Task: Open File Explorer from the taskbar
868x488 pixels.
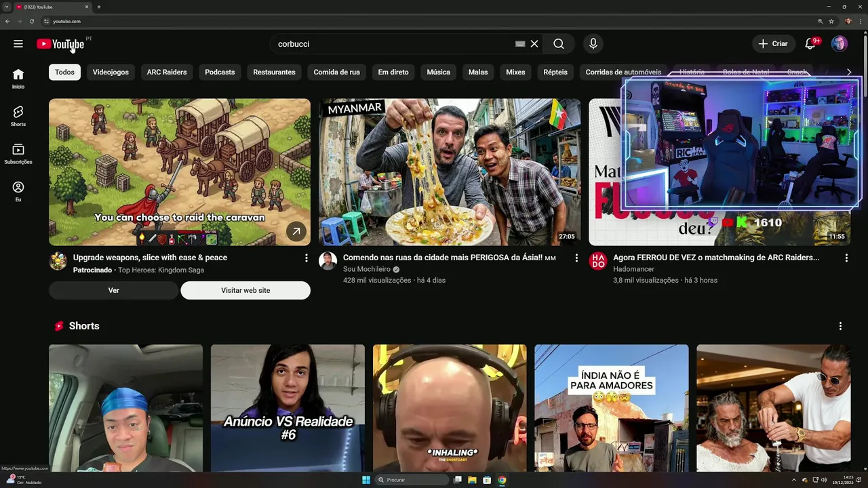Action: pos(472,480)
